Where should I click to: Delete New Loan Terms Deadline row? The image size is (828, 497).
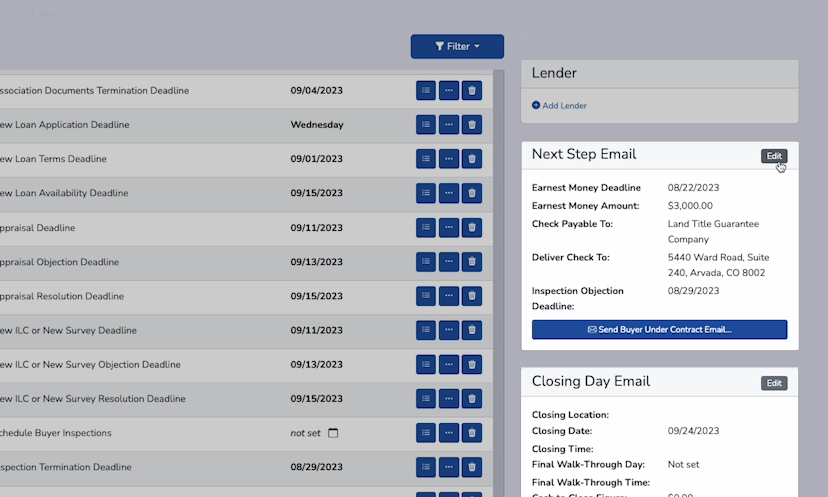point(472,159)
